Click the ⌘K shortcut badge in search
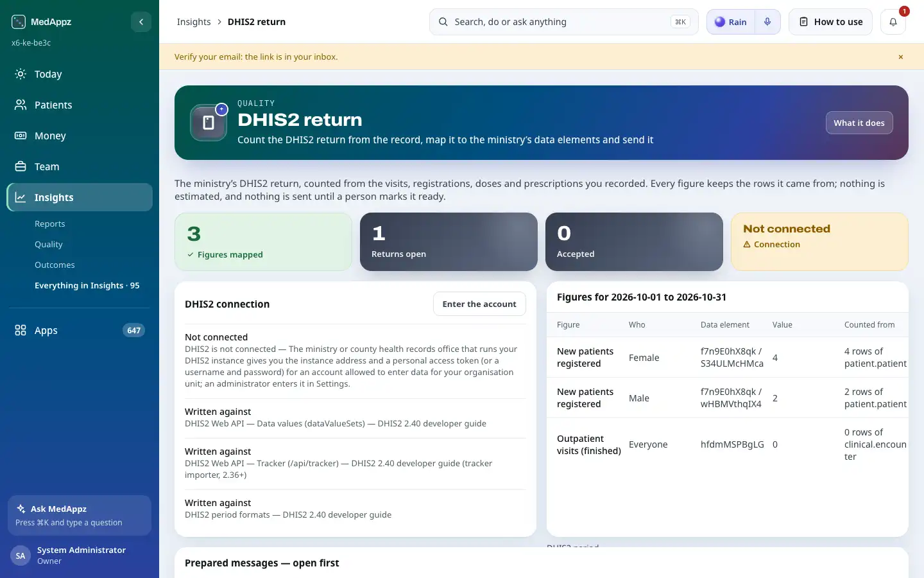 click(680, 22)
